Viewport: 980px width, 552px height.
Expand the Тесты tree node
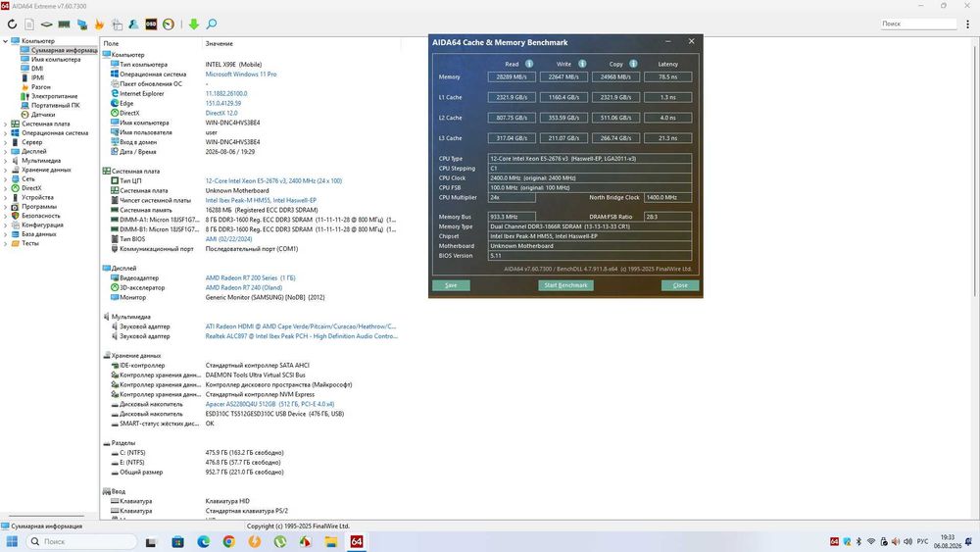click(6, 243)
